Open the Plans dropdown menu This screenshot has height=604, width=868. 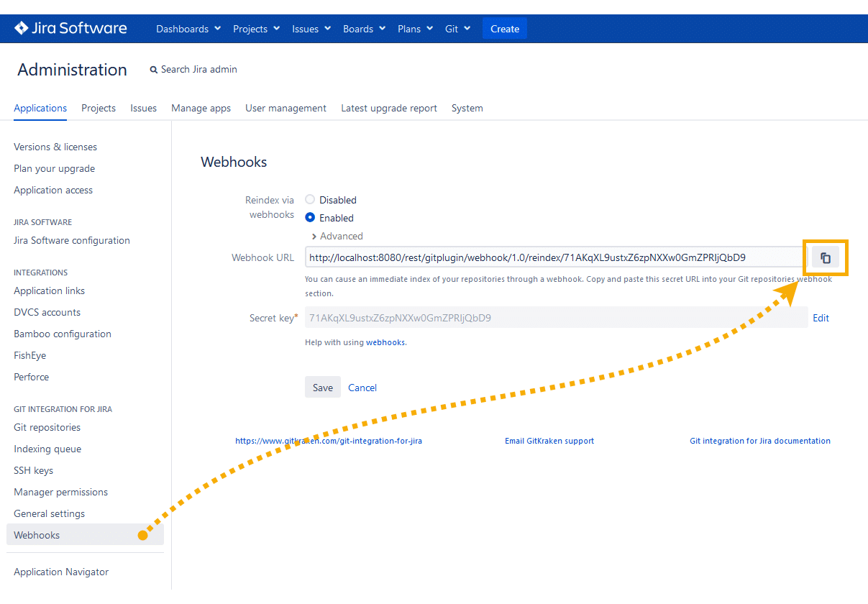(x=415, y=29)
